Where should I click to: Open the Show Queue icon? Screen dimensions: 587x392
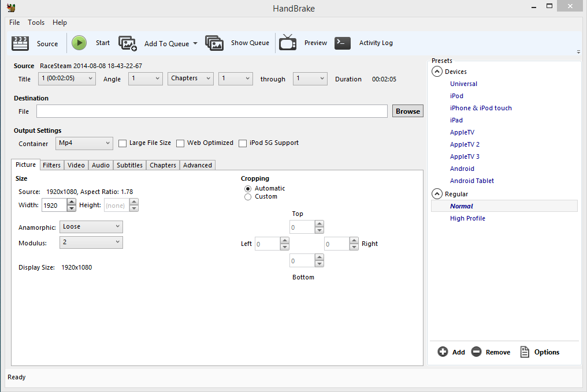click(x=214, y=43)
